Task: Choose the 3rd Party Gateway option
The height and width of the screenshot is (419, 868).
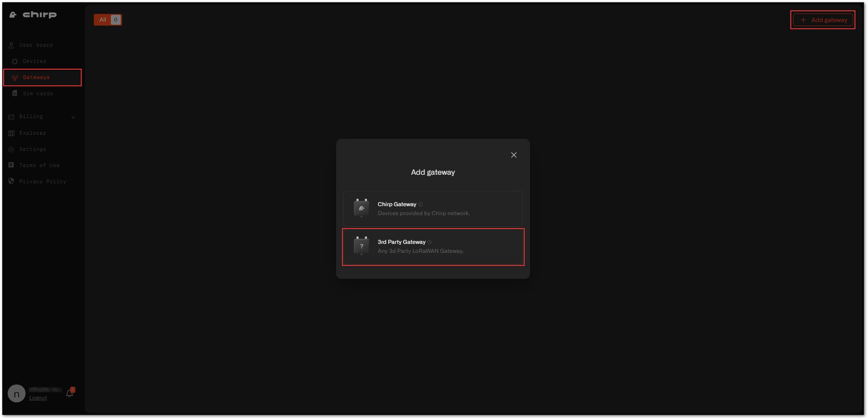Action: pyautogui.click(x=433, y=247)
